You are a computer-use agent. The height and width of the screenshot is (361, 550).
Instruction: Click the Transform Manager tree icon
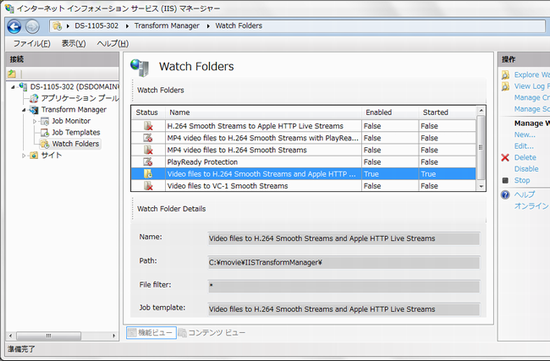34,109
